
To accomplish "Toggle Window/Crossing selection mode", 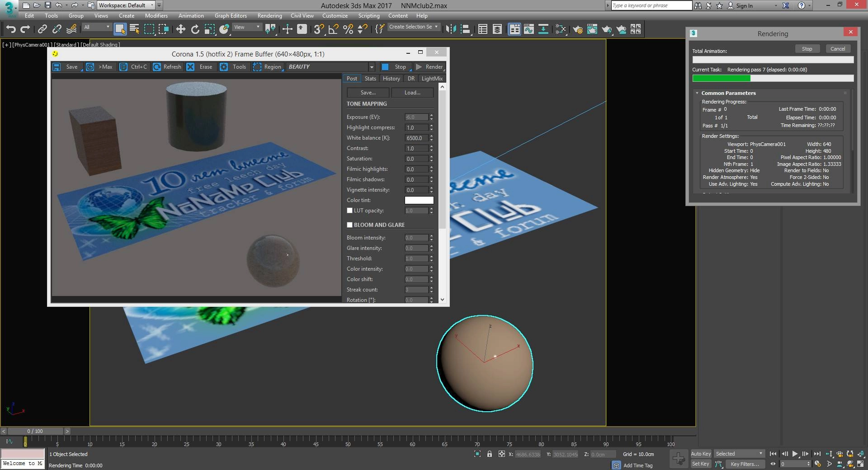I will [163, 29].
